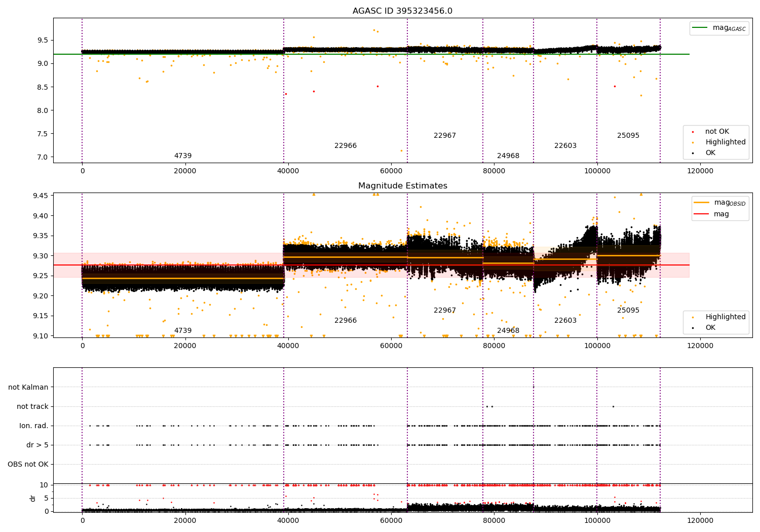Select obsid label 22966 in top plot
The width and height of the screenshot is (760, 532).
point(346,146)
